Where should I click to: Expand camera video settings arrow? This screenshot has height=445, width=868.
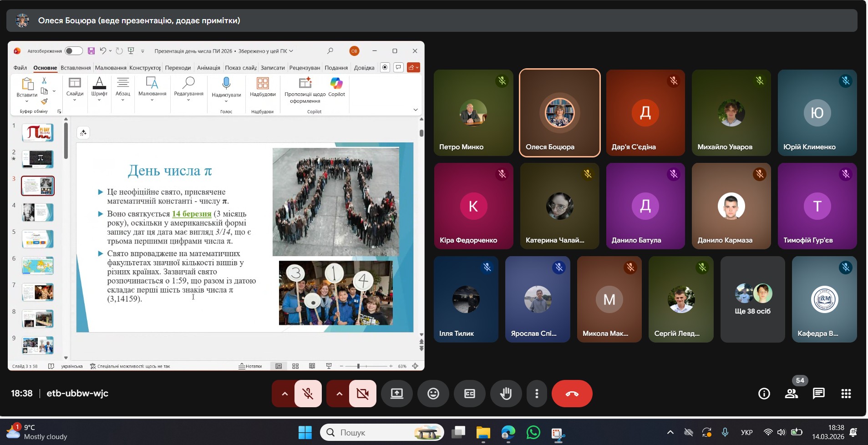click(x=339, y=394)
